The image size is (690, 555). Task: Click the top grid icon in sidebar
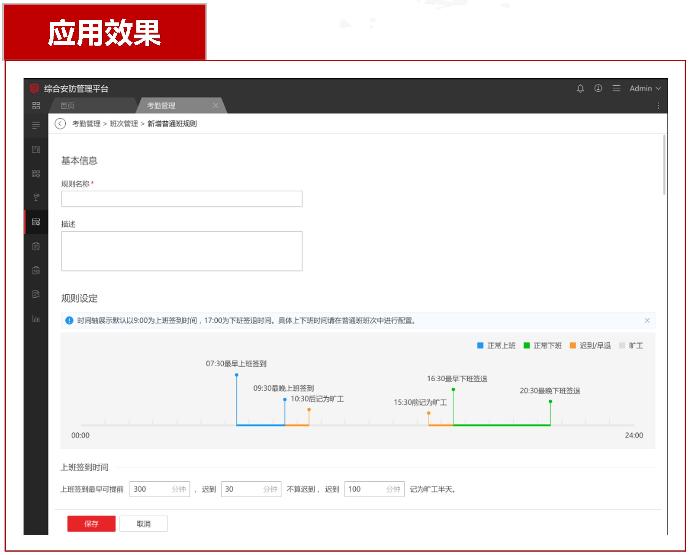[x=36, y=106]
